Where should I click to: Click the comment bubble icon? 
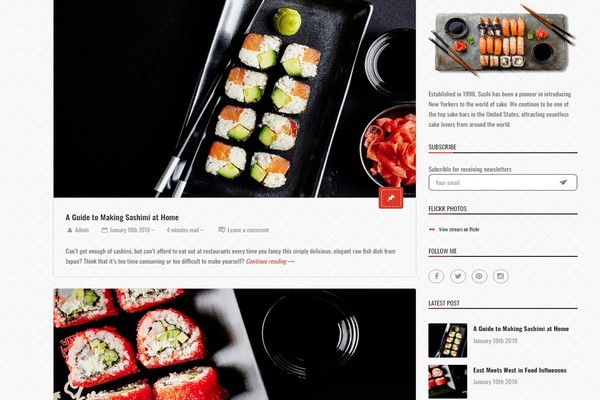(x=222, y=230)
